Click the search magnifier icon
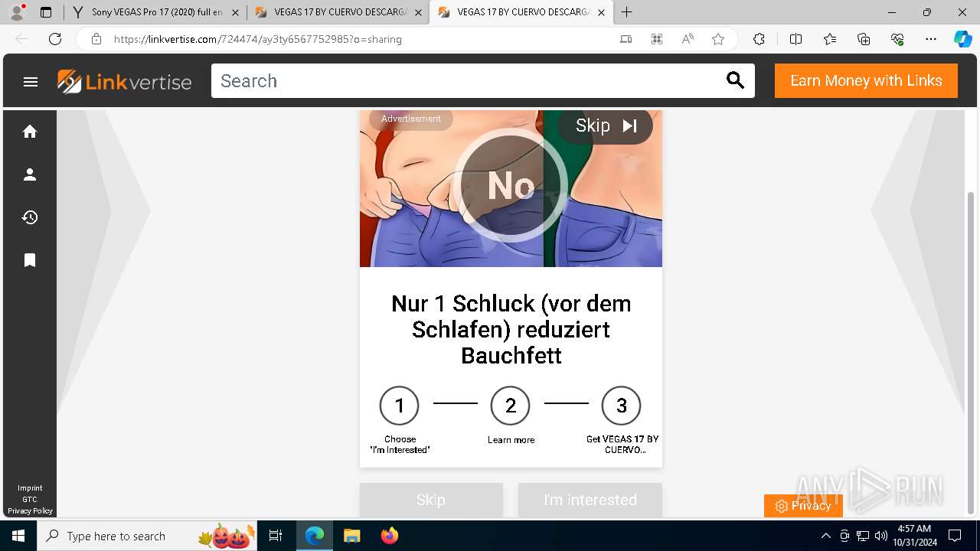This screenshot has width=980, height=551. (735, 80)
